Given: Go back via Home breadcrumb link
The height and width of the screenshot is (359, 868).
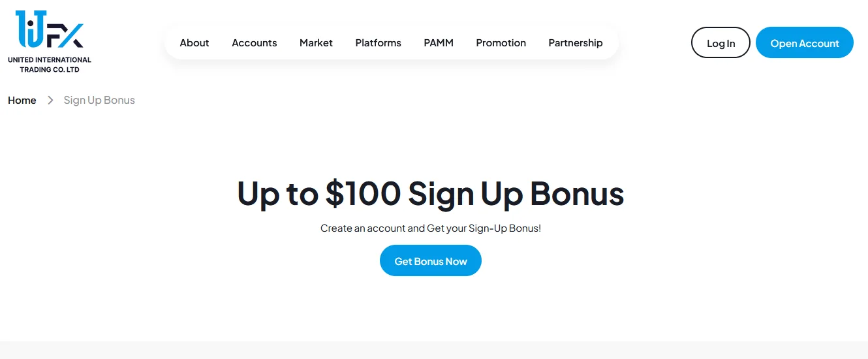Looking at the screenshot, I should pyautogui.click(x=22, y=101).
